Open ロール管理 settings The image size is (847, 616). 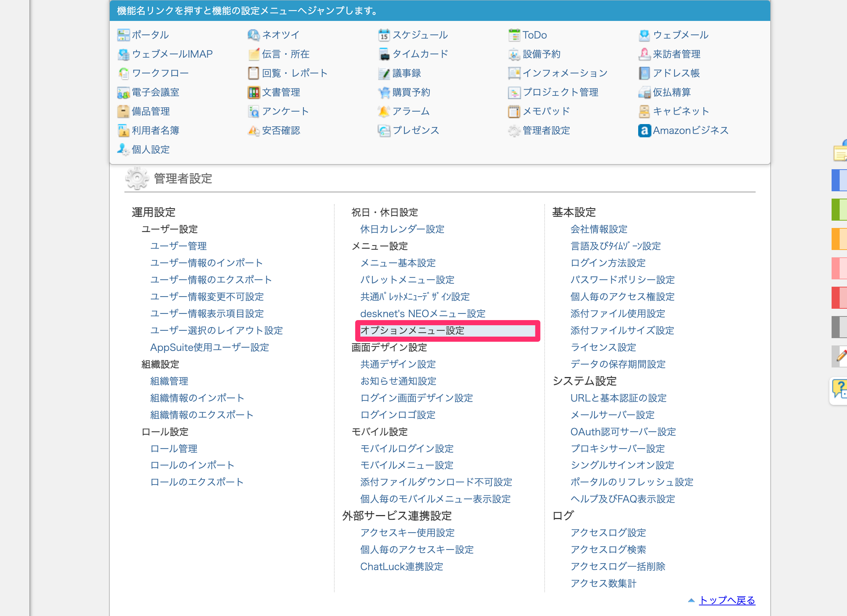point(174,448)
